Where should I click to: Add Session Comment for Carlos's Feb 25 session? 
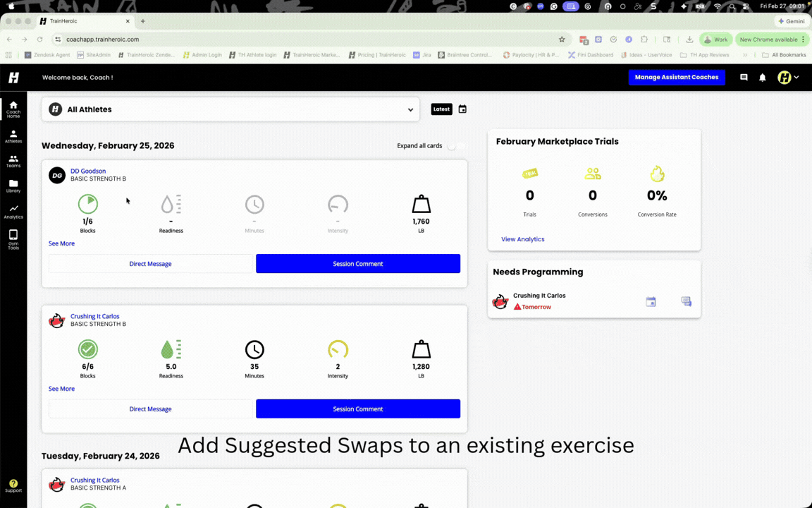358,409
